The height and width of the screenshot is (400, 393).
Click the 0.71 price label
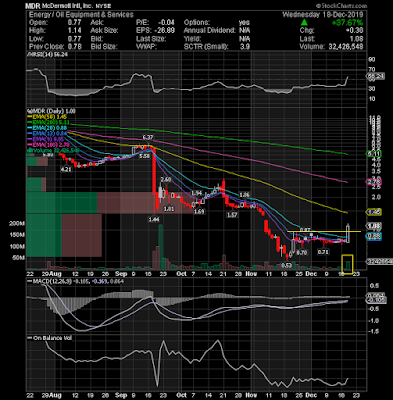tap(323, 252)
